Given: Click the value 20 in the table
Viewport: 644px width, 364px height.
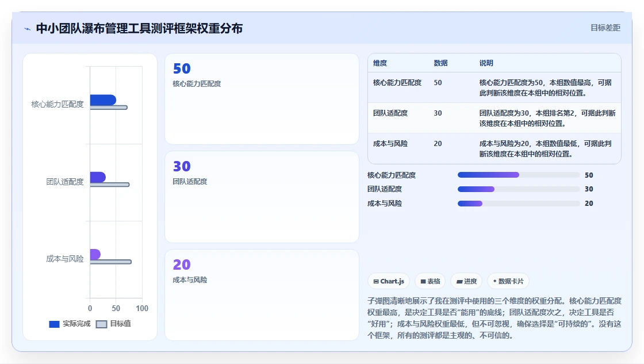Looking at the screenshot, I should [x=438, y=144].
